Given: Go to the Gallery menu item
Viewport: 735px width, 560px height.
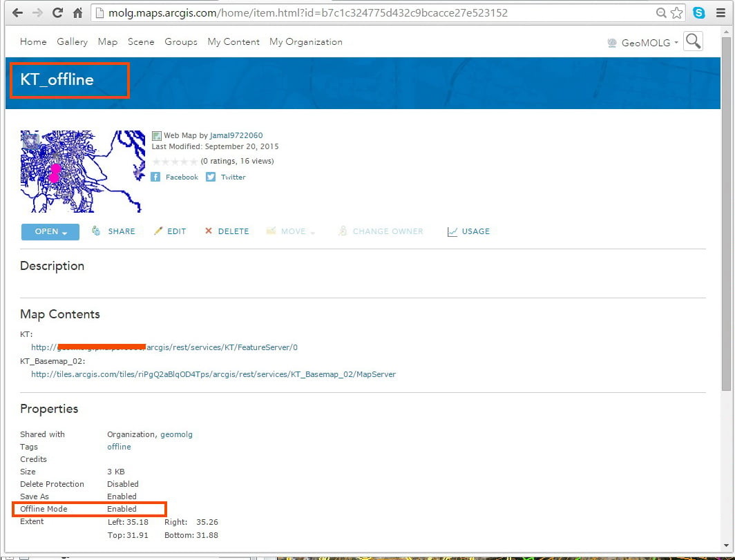Looking at the screenshot, I should (x=72, y=41).
